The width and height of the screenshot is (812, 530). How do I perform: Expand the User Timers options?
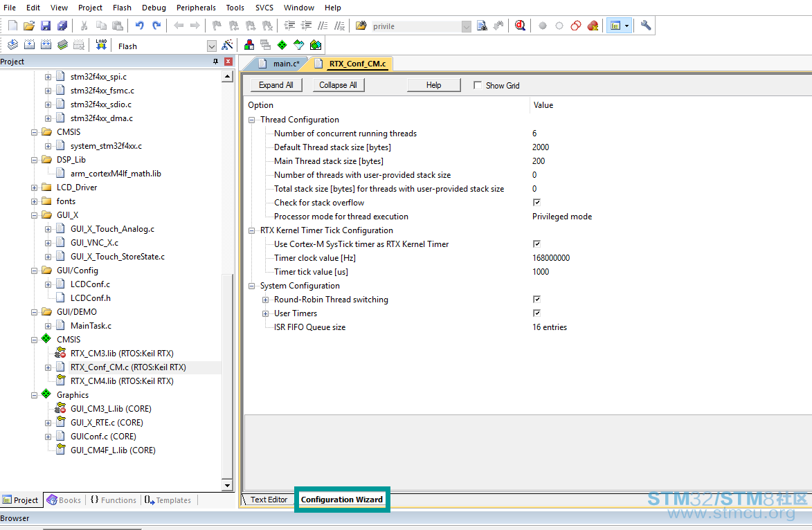(x=266, y=313)
